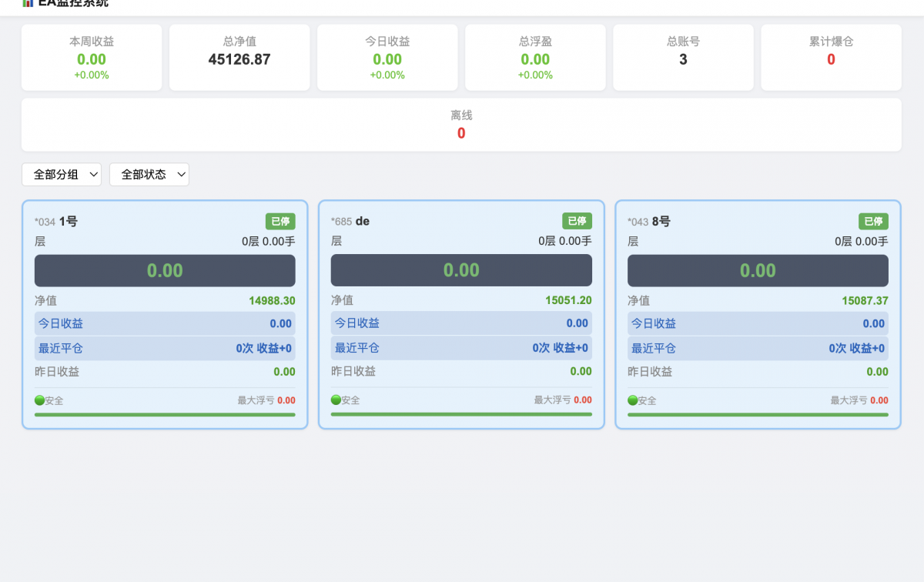The width and height of the screenshot is (924, 582).
Task: Click the green 安全 status dot on account de
Action: tap(336, 400)
